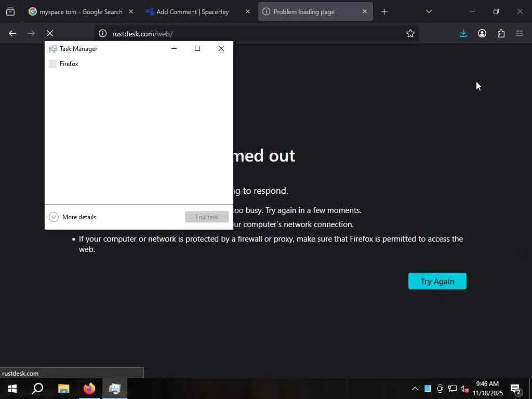Open the Firefox hamburger menu
The height and width of the screenshot is (399, 532).
click(520, 33)
